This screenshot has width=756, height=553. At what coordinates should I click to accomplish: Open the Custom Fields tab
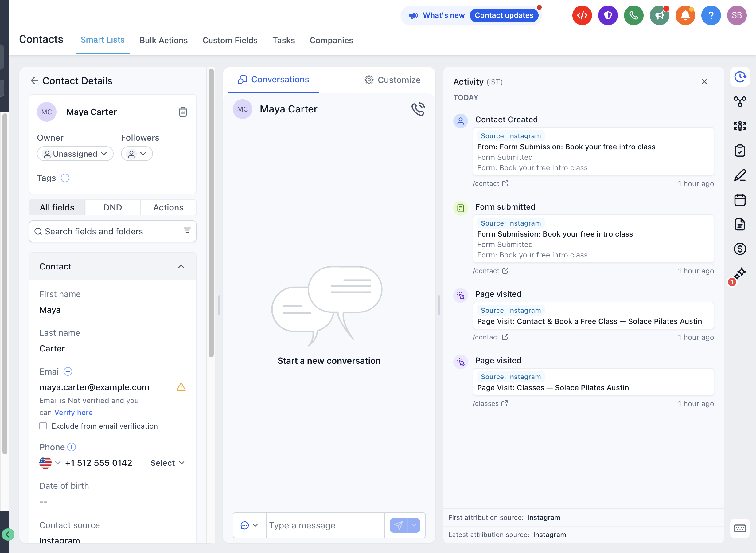tap(230, 41)
